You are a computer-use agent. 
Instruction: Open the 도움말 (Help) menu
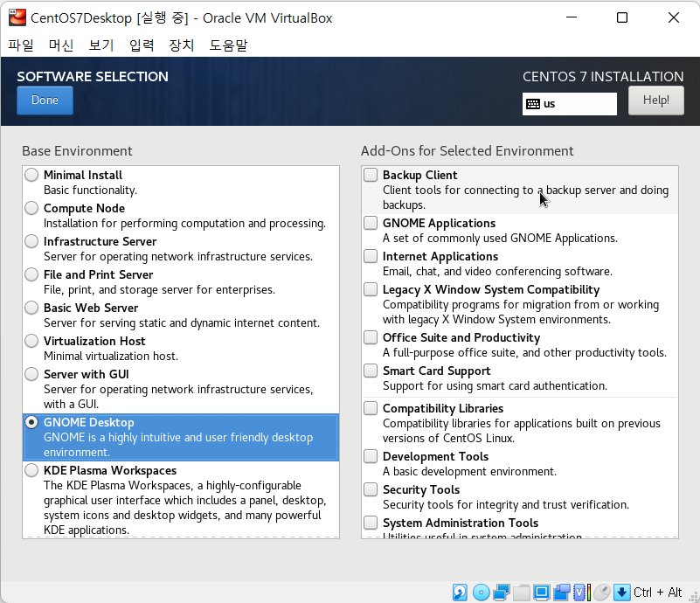click(x=228, y=45)
